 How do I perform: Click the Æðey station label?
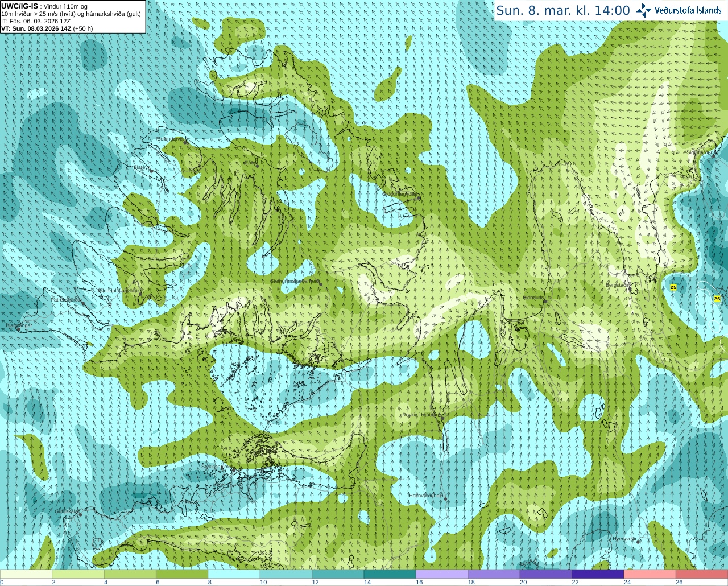[249, 163]
